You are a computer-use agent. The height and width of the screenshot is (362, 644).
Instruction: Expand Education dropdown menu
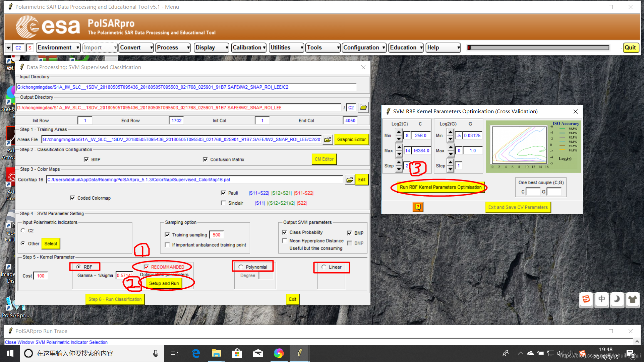(x=406, y=48)
